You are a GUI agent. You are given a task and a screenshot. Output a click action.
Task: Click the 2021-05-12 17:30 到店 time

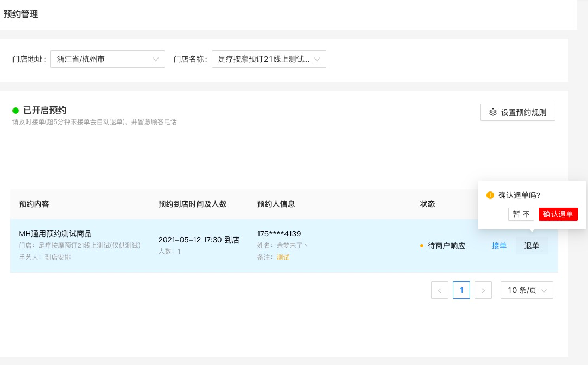[x=199, y=240]
